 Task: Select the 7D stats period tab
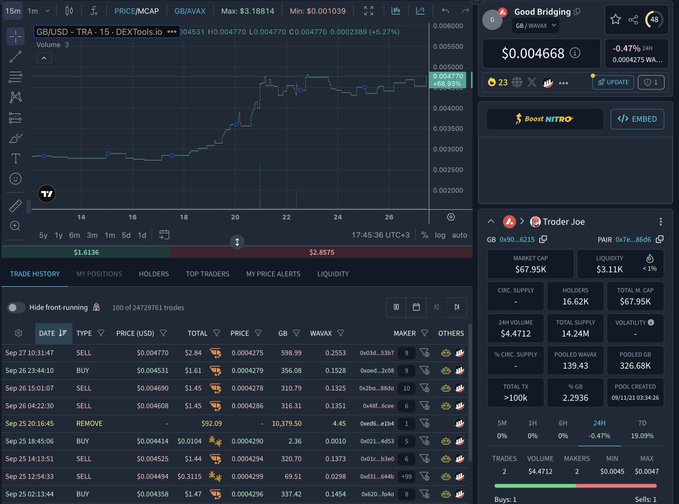click(642, 429)
